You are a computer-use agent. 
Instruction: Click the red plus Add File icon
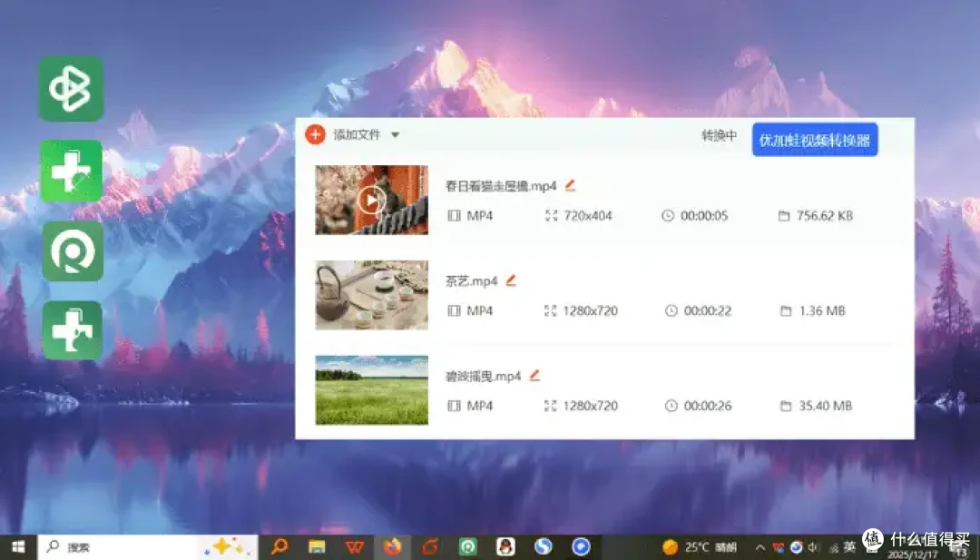point(315,134)
